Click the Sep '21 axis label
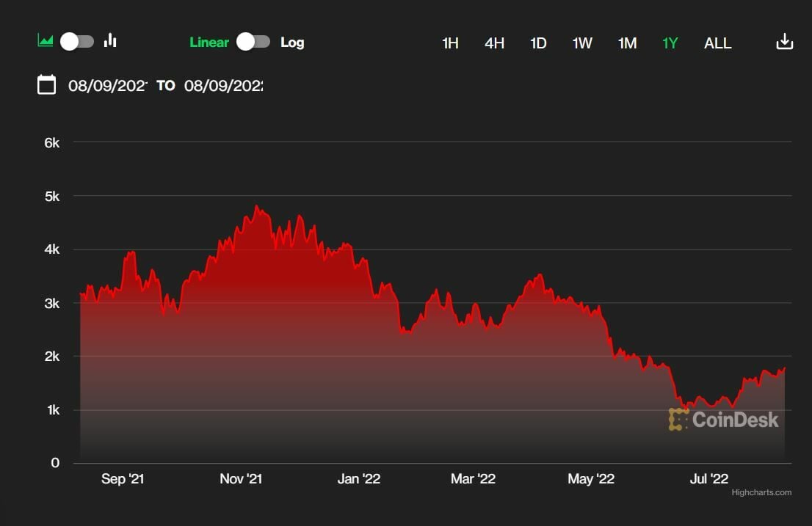The image size is (812, 526). click(123, 479)
